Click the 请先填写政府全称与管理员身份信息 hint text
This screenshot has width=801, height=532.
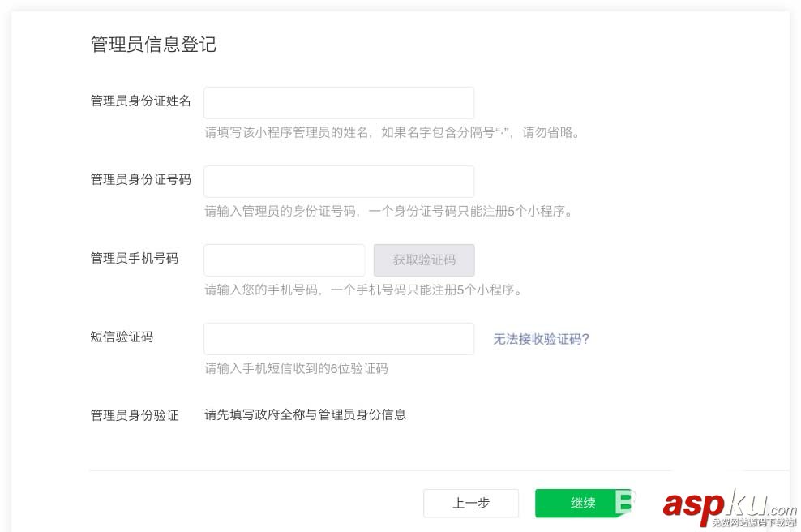pos(305,414)
